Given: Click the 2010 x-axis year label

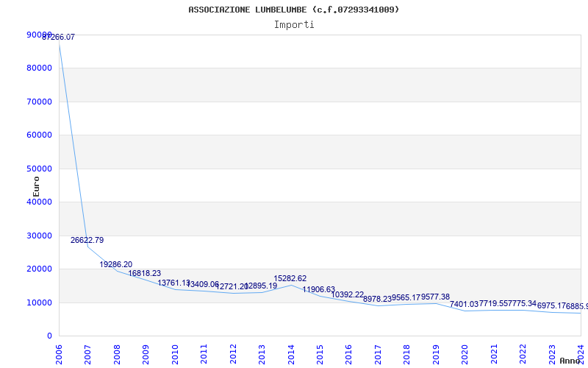Looking at the screenshot, I should click(174, 354).
